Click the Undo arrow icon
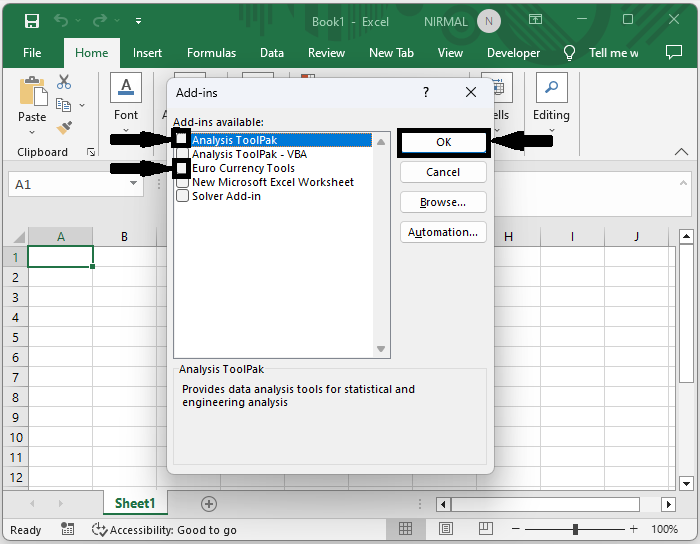 [61, 21]
